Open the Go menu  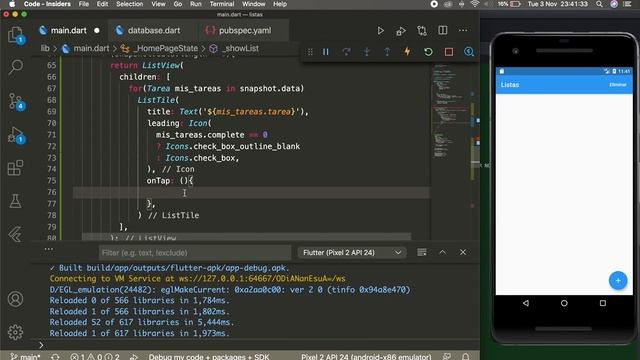[x=178, y=4]
